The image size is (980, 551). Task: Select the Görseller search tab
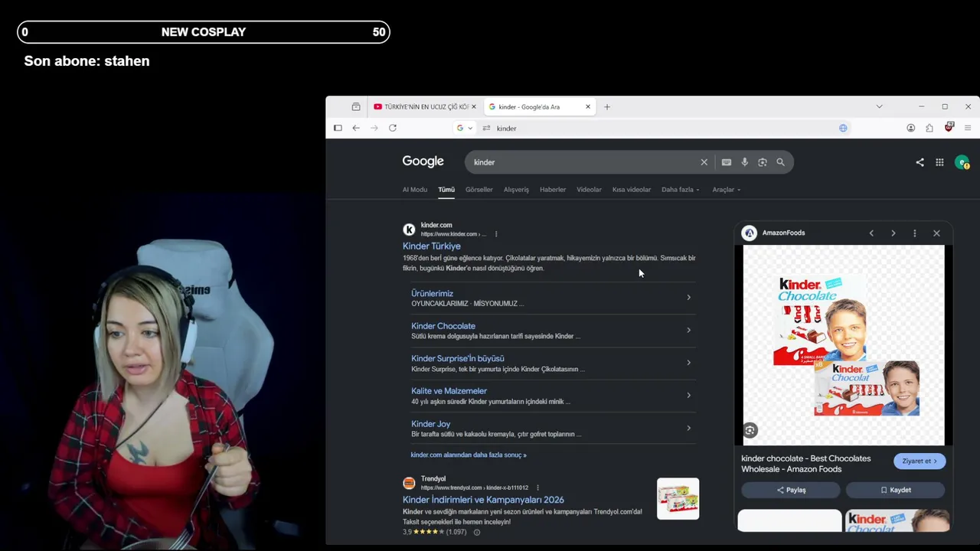[479, 190]
